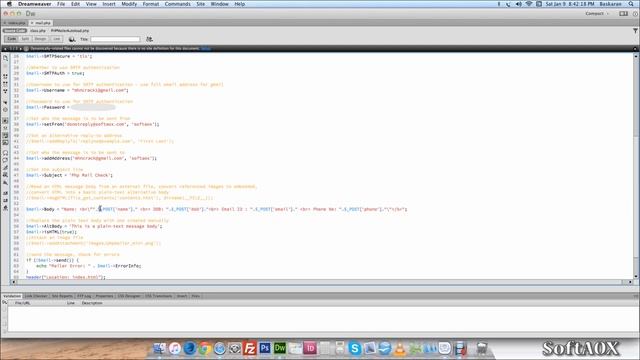The image size is (640, 360).
Task: Open the Compact workspace dropdown
Action: click(597, 13)
